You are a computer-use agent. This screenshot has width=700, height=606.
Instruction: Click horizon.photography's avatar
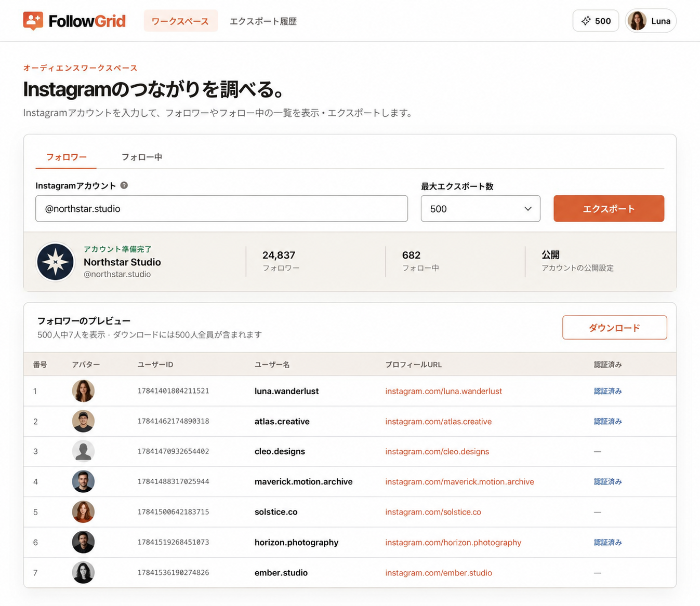[x=83, y=542]
